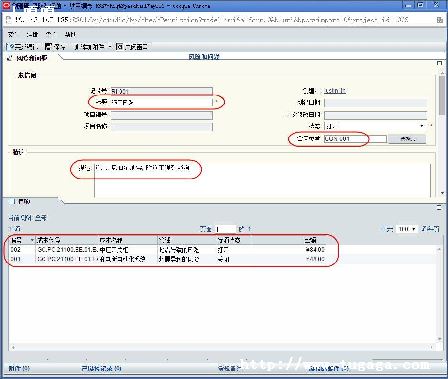Click inside the description text area
This screenshot has height=379, width=448.
(x=262, y=180)
